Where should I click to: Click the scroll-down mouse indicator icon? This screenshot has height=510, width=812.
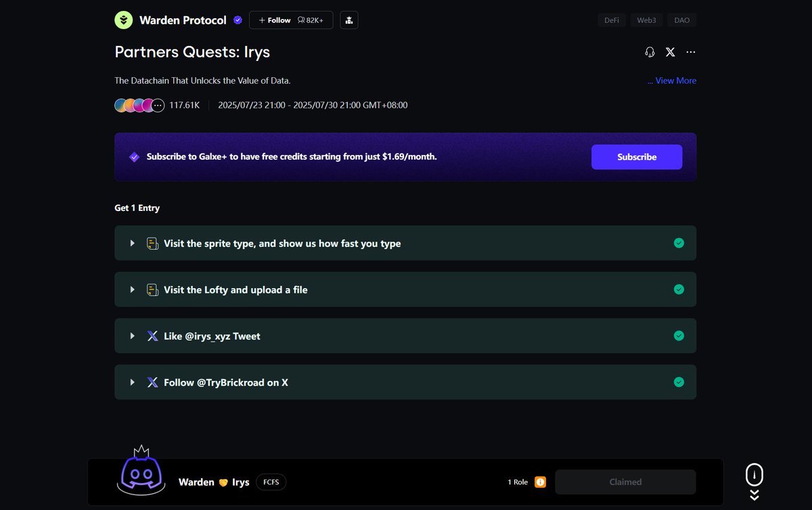pos(754,482)
